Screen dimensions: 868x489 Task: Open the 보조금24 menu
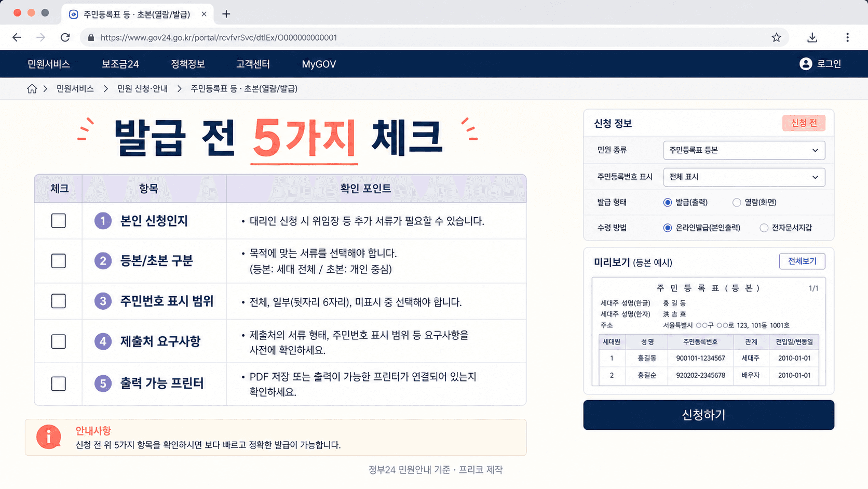coord(120,64)
